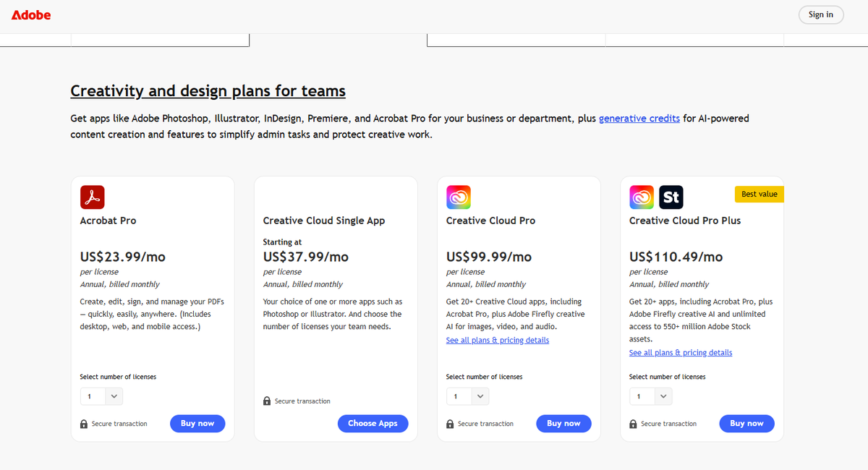This screenshot has width=868, height=470.
Task: Click the Best value badge
Action: (759, 194)
